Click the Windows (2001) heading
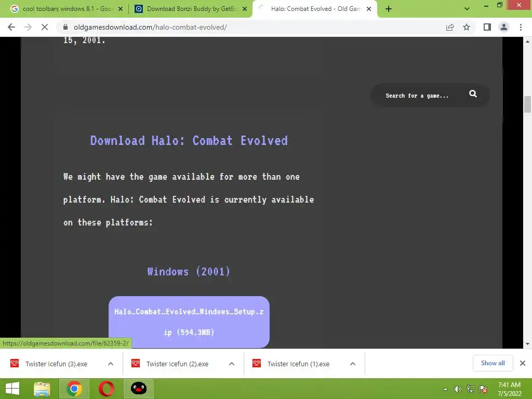Viewport: 532px width, 399px height. point(189,271)
